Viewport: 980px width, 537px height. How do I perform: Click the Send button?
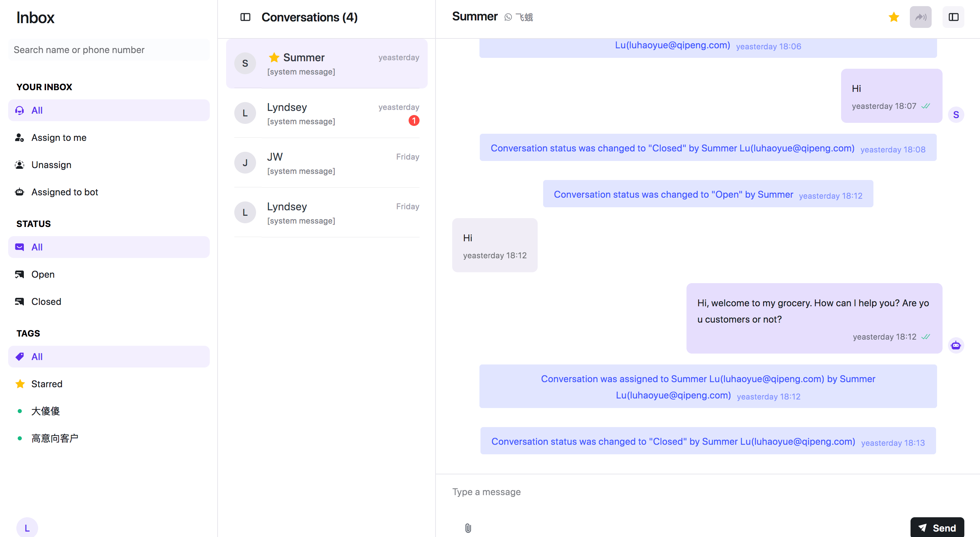[x=937, y=527]
